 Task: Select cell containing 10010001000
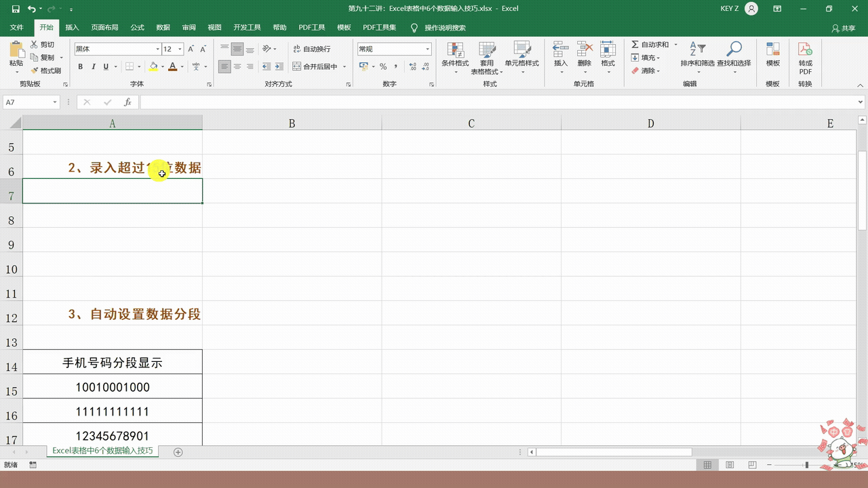(113, 387)
